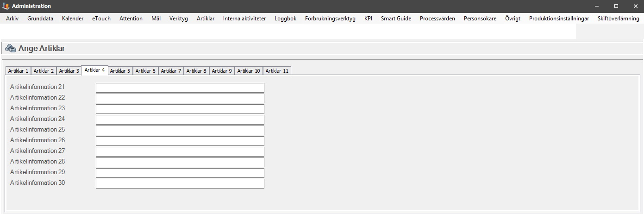
Task: Focus the Artikelinformation 22 input field
Action: tap(180, 98)
